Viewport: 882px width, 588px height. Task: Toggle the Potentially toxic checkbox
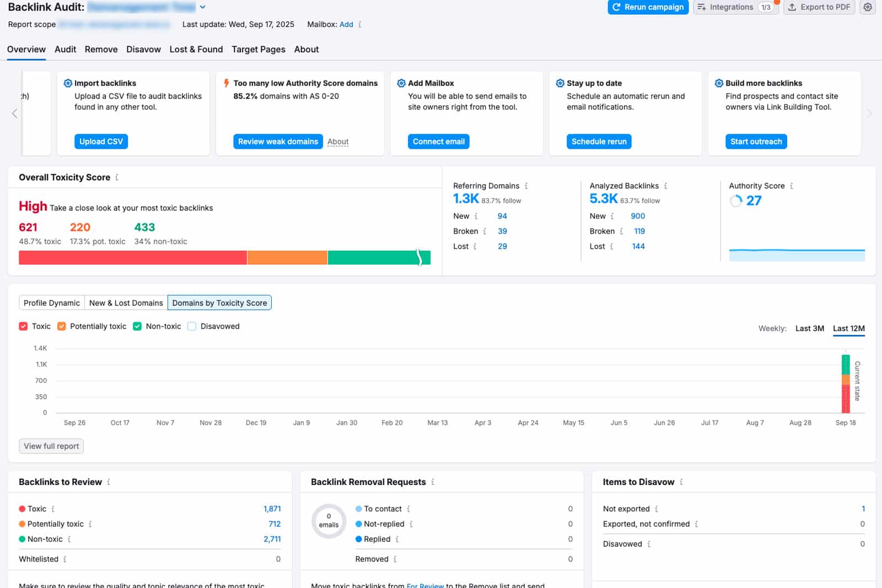pos(62,326)
